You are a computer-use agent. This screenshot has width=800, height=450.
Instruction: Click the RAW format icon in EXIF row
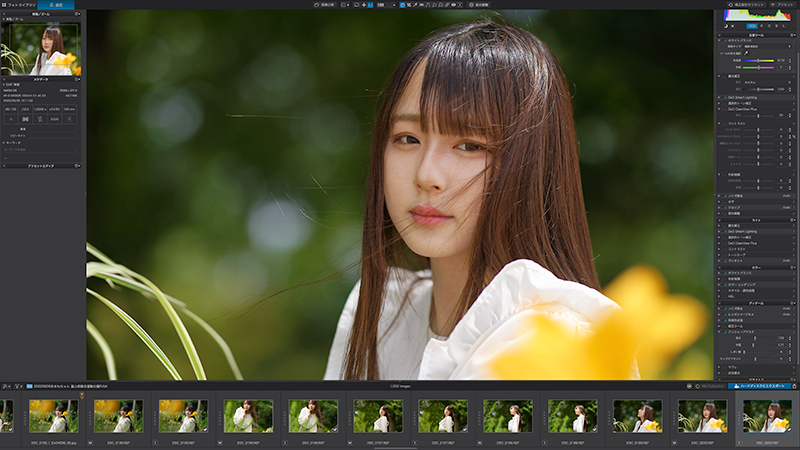pos(55,119)
